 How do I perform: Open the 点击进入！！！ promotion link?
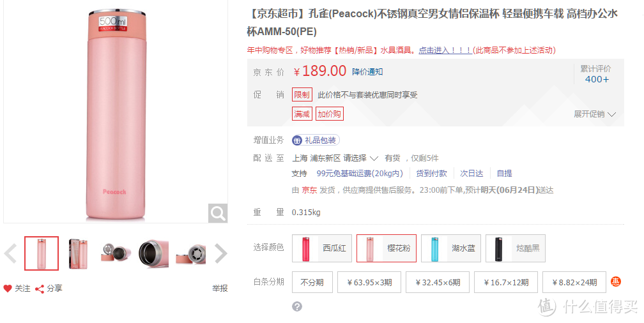(445, 50)
